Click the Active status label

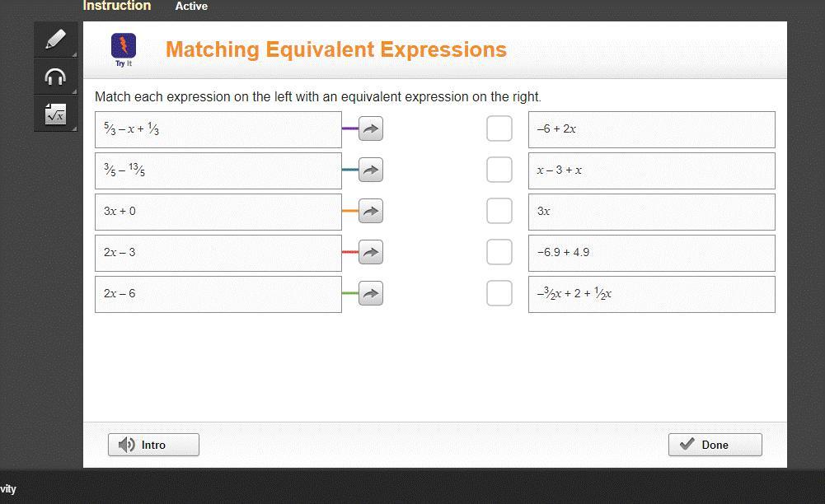point(191,6)
